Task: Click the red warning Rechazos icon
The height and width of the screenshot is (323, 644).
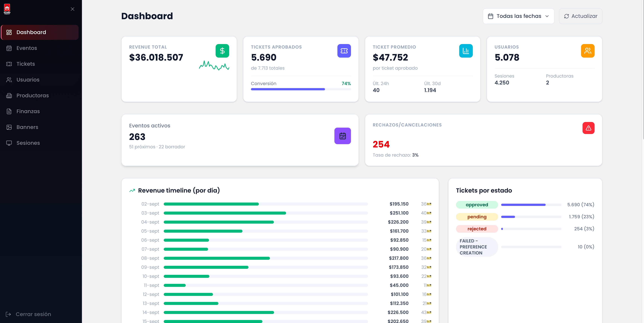Action: coord(588,128)
